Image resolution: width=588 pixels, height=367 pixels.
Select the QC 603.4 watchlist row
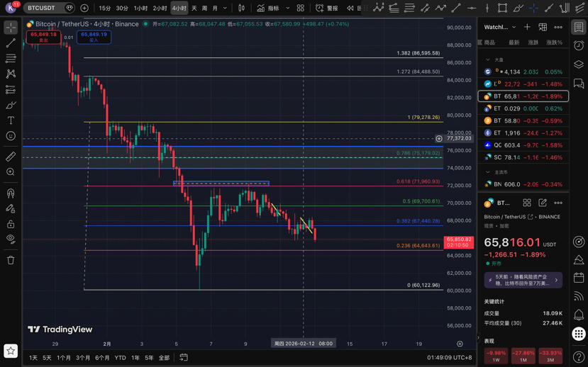523,145
